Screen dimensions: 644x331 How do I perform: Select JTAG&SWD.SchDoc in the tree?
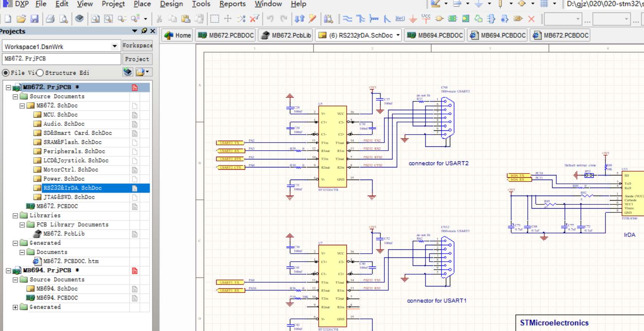click(x=69, y=197)
